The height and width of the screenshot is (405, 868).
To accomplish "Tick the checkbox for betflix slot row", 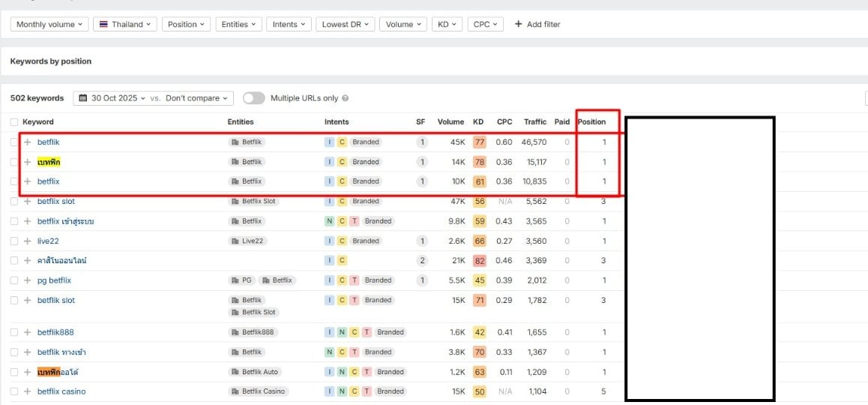I will click(x=13, y=201).
